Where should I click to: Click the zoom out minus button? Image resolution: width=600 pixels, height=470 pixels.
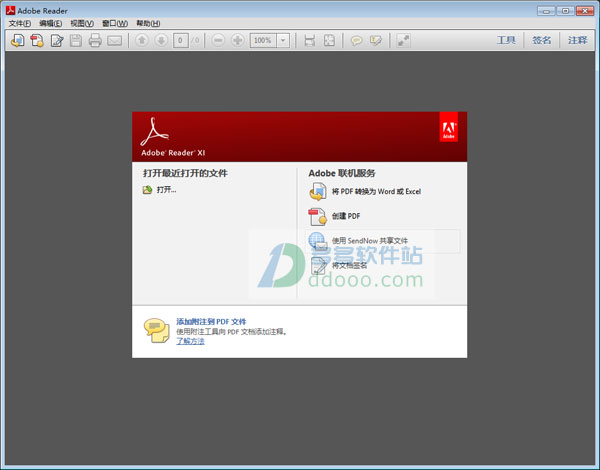[x=218, y=40]
